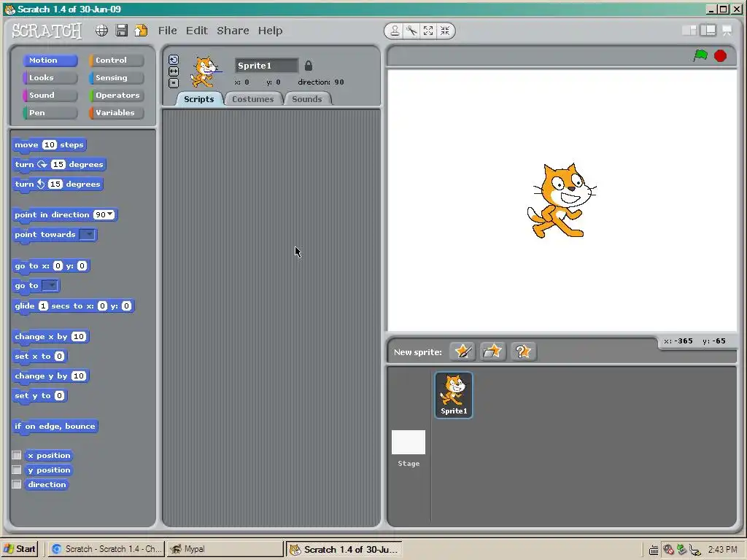Viewport: 747px width, 560px height.
Task: Open the Help menu
Action: [270, 31]
